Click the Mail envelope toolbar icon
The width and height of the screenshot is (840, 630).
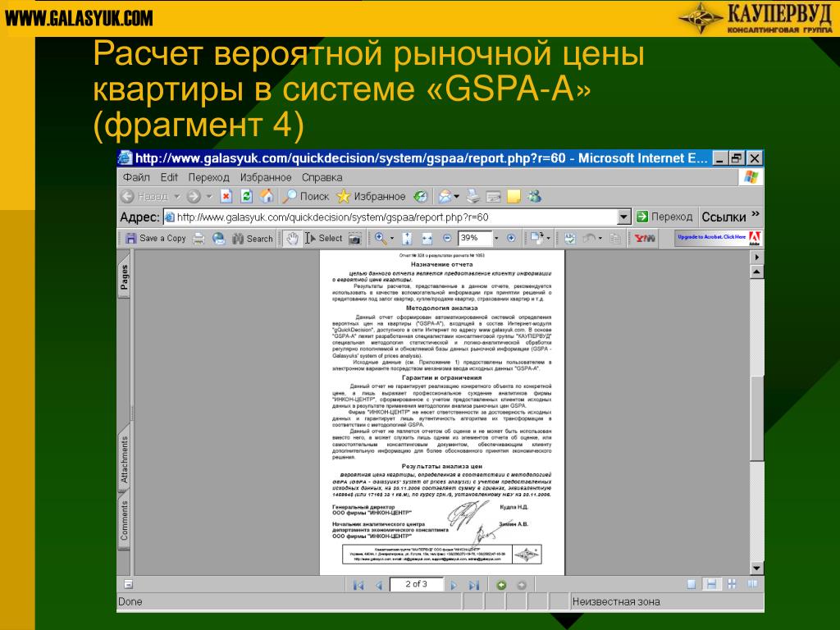(445, 197)
